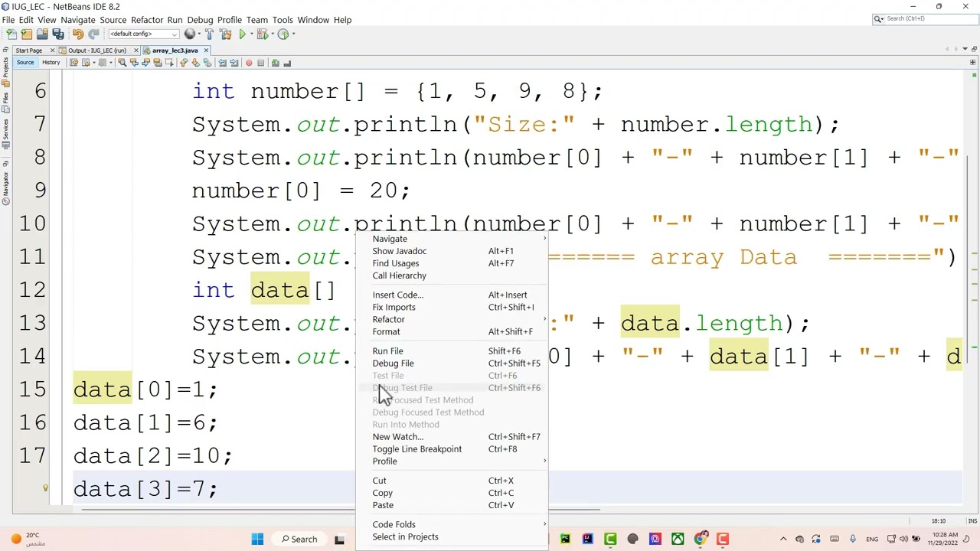
Task: Open the Refactor menu in menu bar
Action: coord(147,20)
